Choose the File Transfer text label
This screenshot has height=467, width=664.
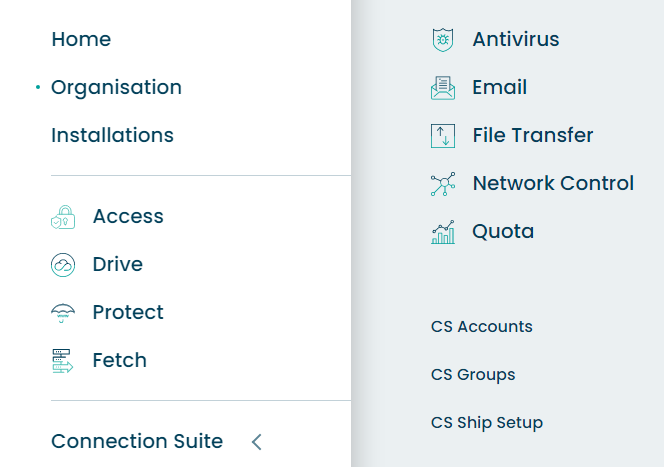click(533, 135)
